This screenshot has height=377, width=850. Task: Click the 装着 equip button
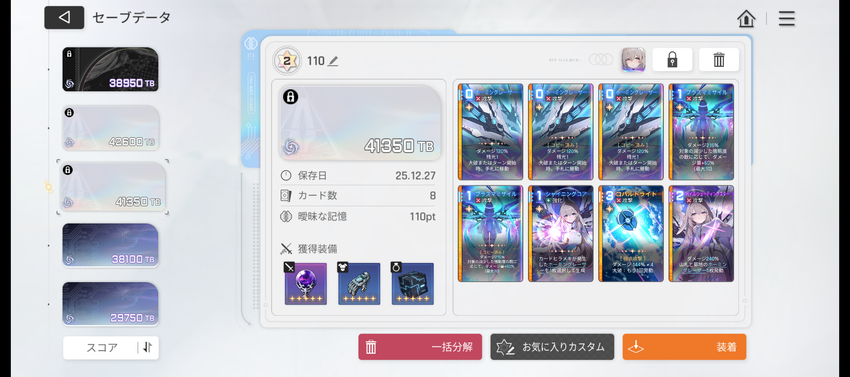(685, 347)
